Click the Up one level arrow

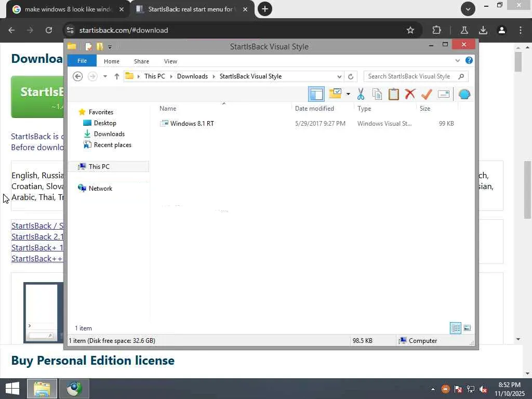[117, 76]
